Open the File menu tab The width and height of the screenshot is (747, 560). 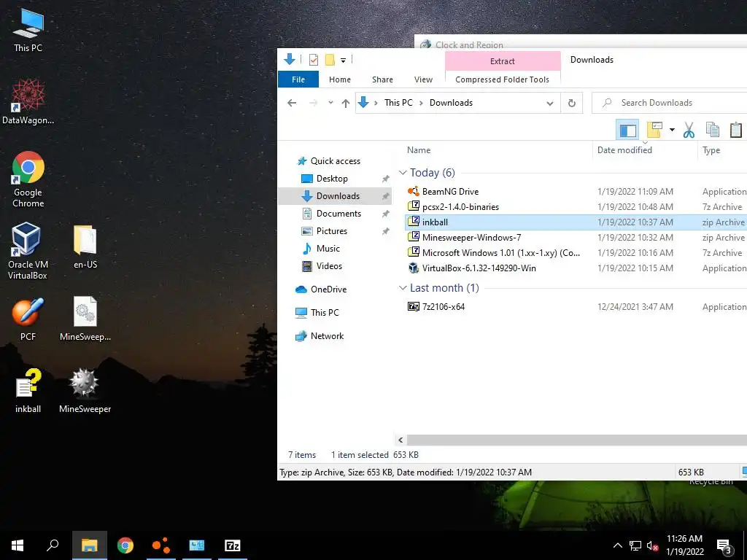(x=298, y=79)
